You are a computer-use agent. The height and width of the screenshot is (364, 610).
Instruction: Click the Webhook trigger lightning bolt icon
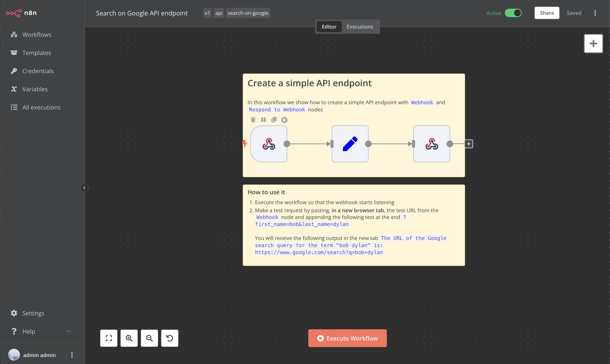pos(245,144)
